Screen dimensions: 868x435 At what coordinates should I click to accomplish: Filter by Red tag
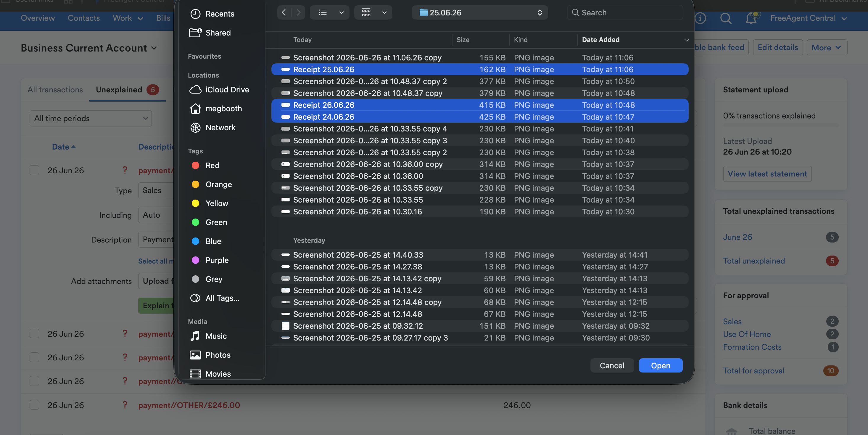[205, 165]
